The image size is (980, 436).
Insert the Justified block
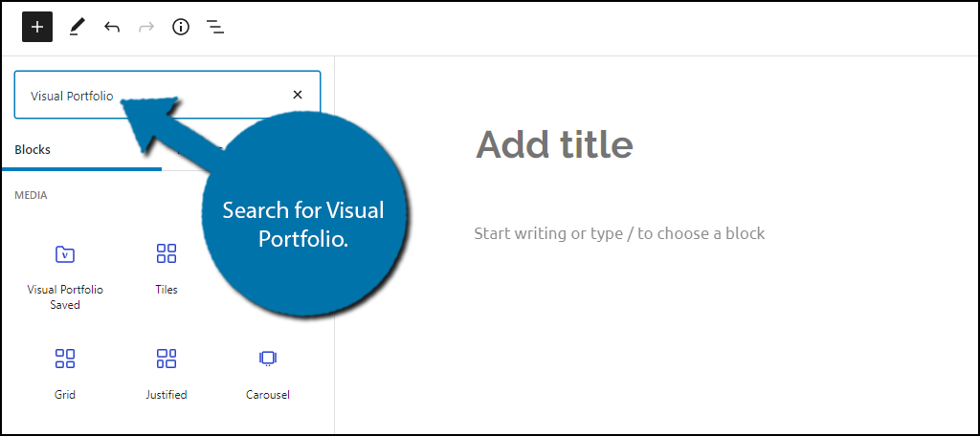[x=167, y=375]
